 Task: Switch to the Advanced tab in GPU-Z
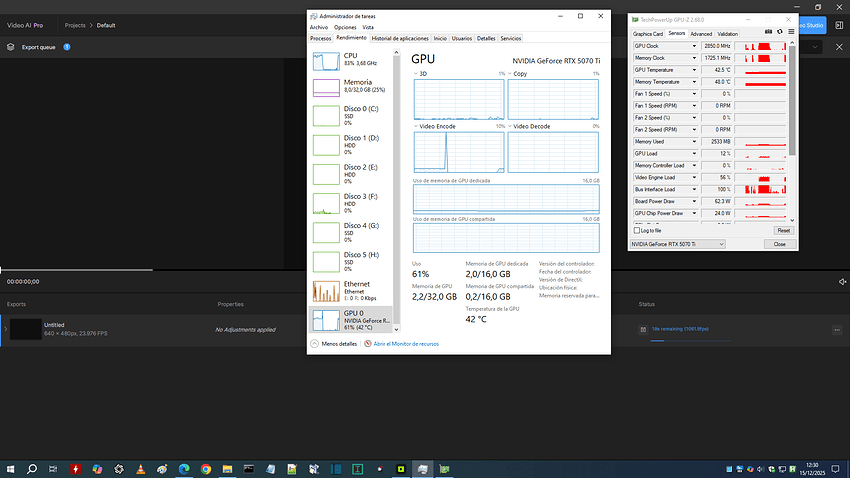(701, 33)
